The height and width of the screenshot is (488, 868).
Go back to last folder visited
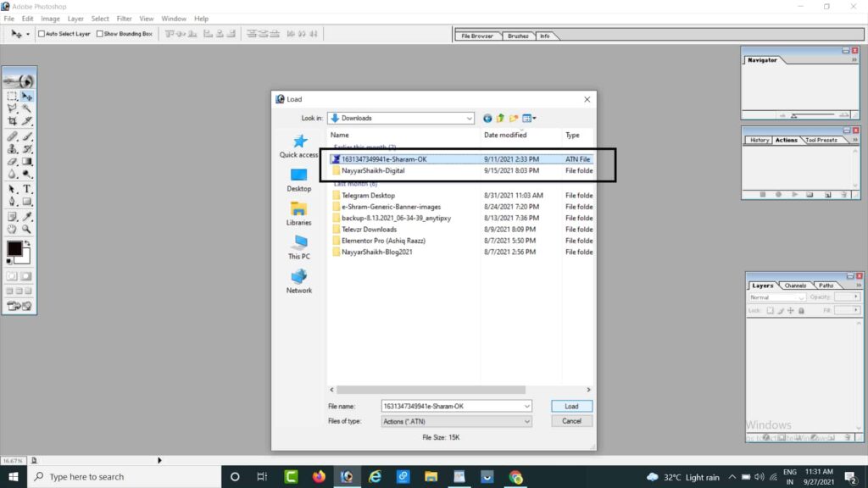(487, 119)
